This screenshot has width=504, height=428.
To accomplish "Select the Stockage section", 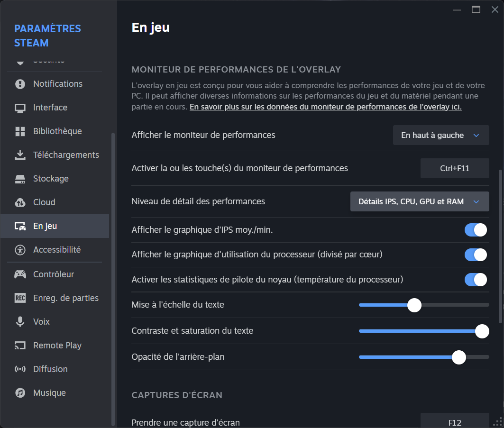I will click(55, 179).
